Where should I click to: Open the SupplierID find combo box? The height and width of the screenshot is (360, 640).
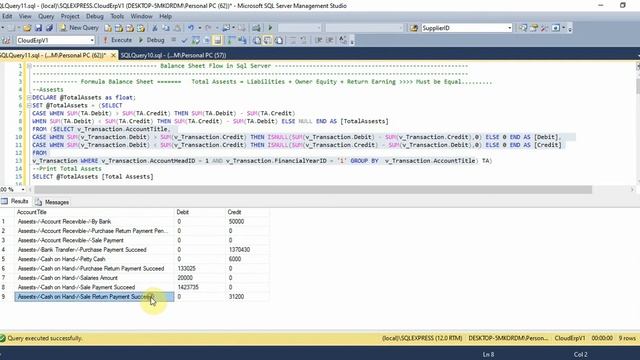[467, 28]
